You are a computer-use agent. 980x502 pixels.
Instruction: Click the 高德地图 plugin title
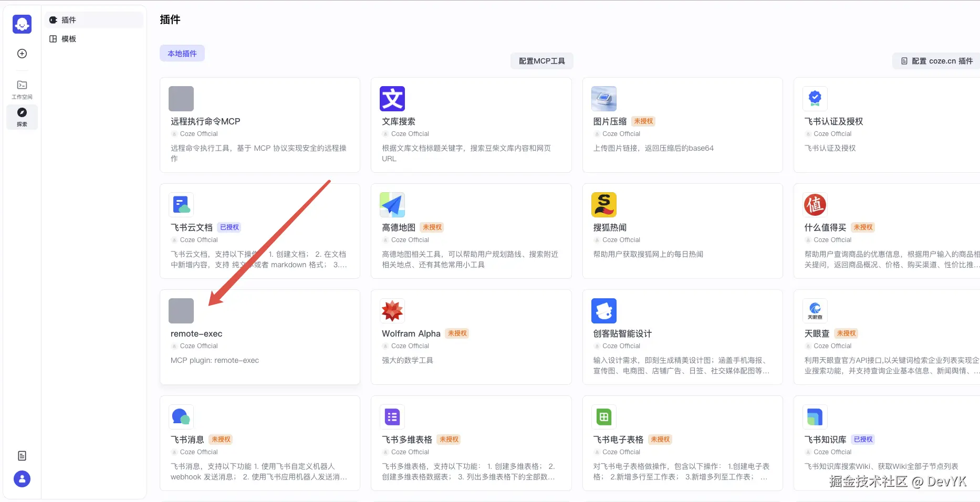[399, 227]
